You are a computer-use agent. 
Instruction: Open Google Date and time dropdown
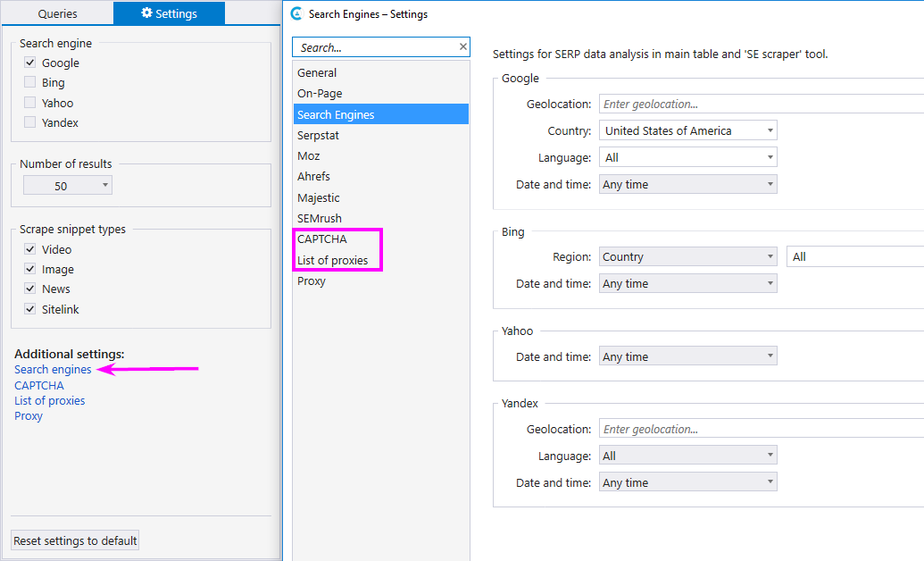[687, 184]
